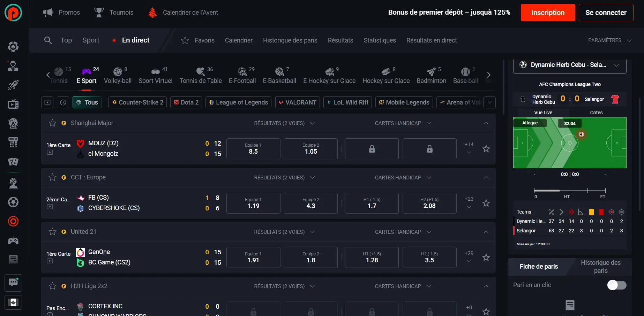Open the Résultats en direct menu item
The height and width of the screenshot is (316, 644).
pyautogui.click(x=432, y=40)
